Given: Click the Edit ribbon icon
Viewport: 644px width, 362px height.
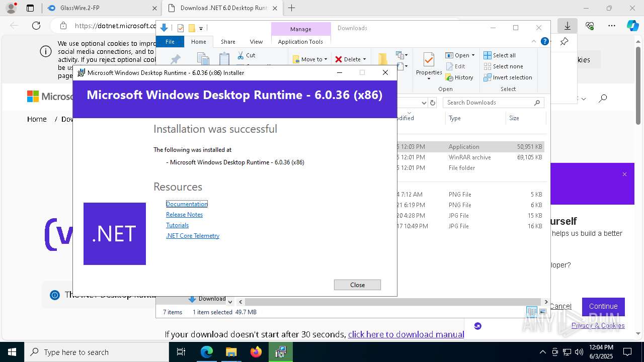Looking at the screenshot, I should coord(450,66).
